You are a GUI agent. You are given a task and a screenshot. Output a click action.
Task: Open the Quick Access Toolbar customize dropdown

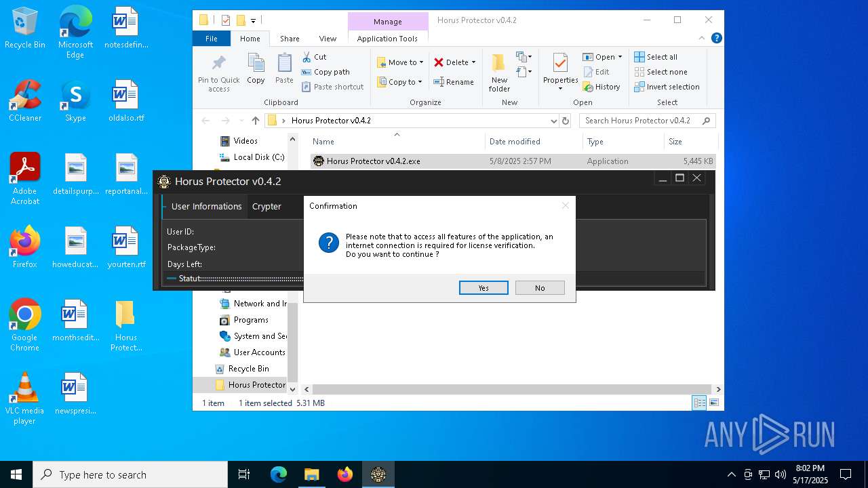pos(253,20)
